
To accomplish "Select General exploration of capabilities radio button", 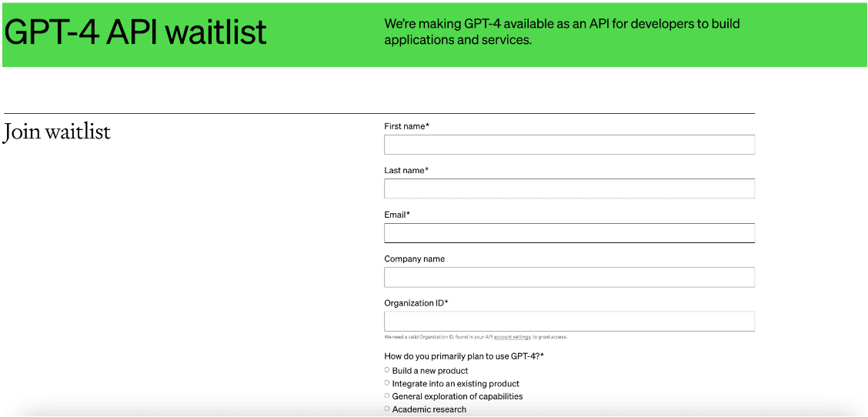I will coord(387,396).
